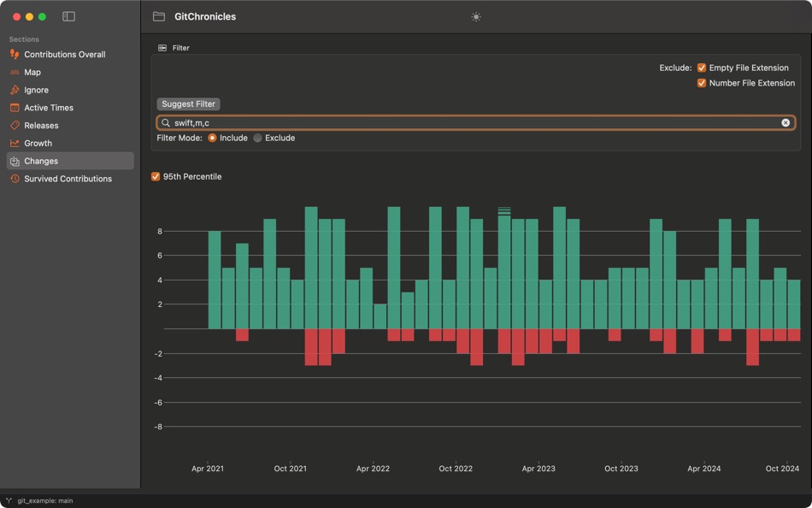Screen dimensions: 812x508
Task: Click the folder icon beside GitChronicles
Action: pyautogui.click(x=159, y=16)
